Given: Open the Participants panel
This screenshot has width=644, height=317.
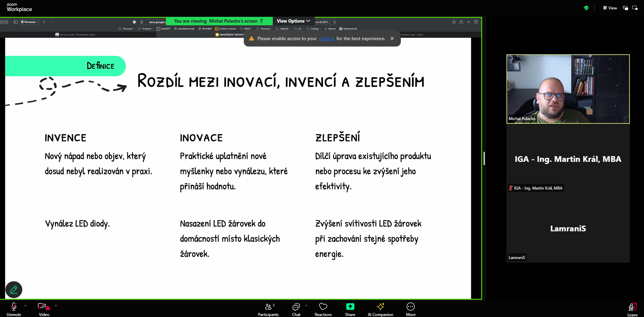Looking at the screenshot, I should (268, 309).
